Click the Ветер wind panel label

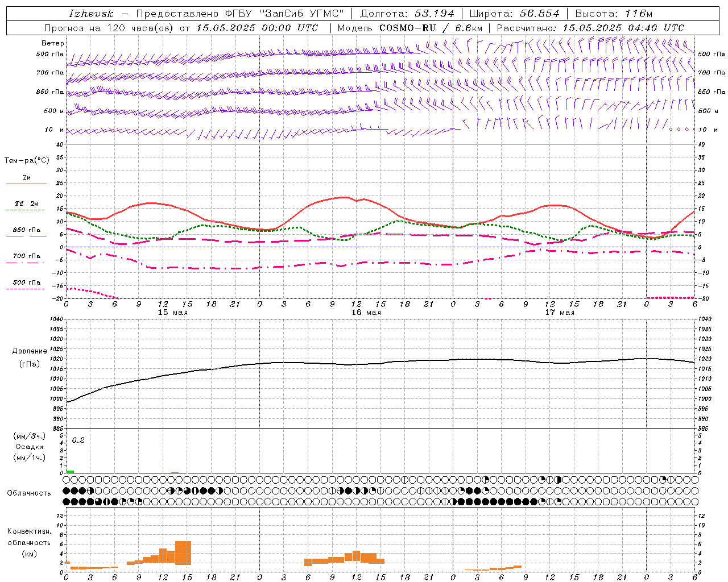point(52,43)
